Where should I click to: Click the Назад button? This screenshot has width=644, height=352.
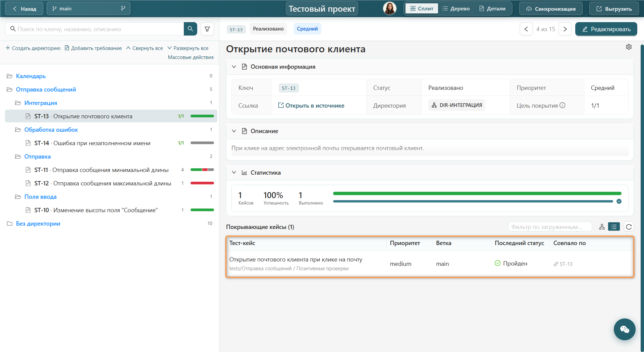(x=24, y=9)
